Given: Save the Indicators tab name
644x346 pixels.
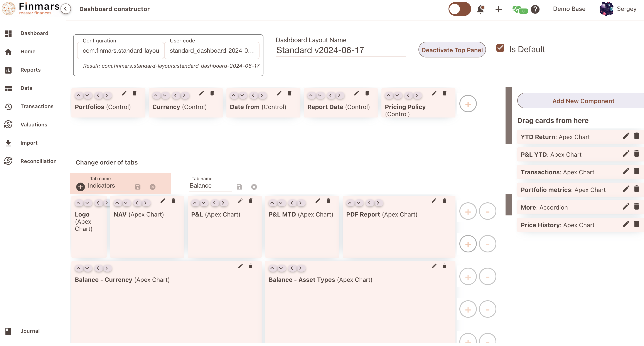Looking at the screenshot, I should 138,187.
